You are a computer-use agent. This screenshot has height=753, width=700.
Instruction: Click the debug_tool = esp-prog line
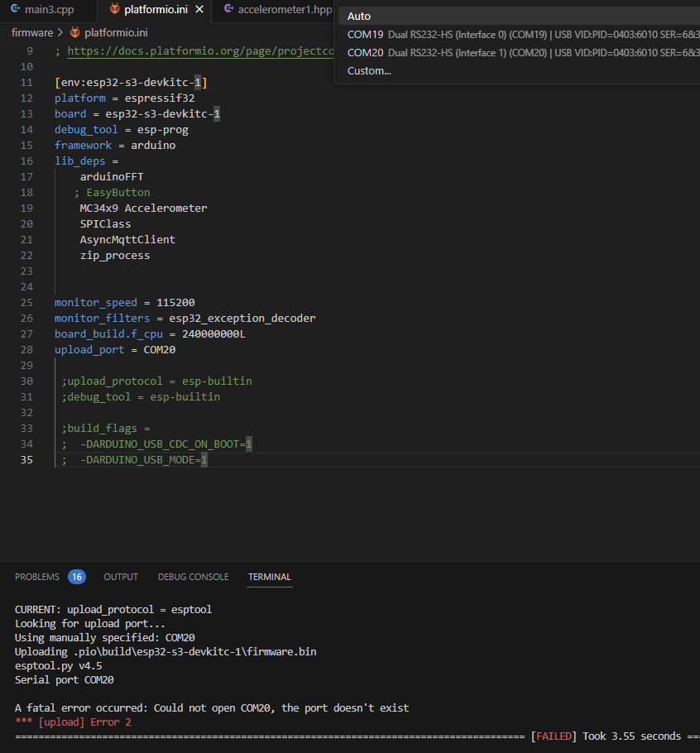pyautogui.click(x=121, y=130)
